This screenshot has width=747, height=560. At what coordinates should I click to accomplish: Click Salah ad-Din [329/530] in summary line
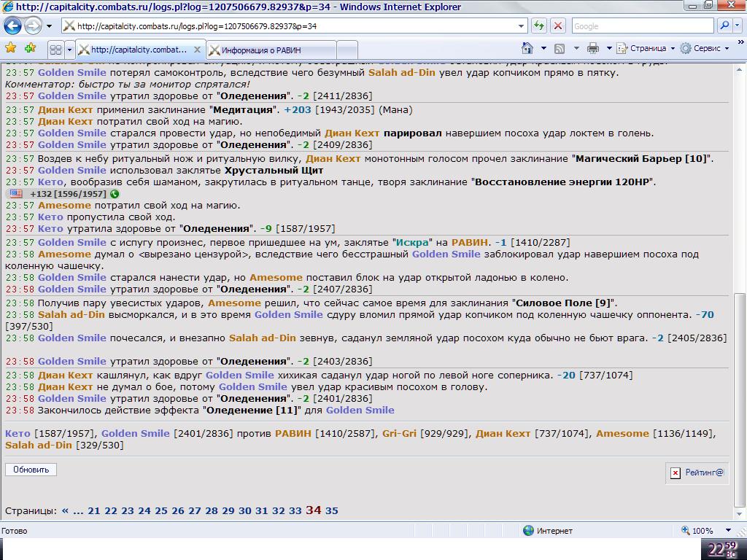click(64, 446)
